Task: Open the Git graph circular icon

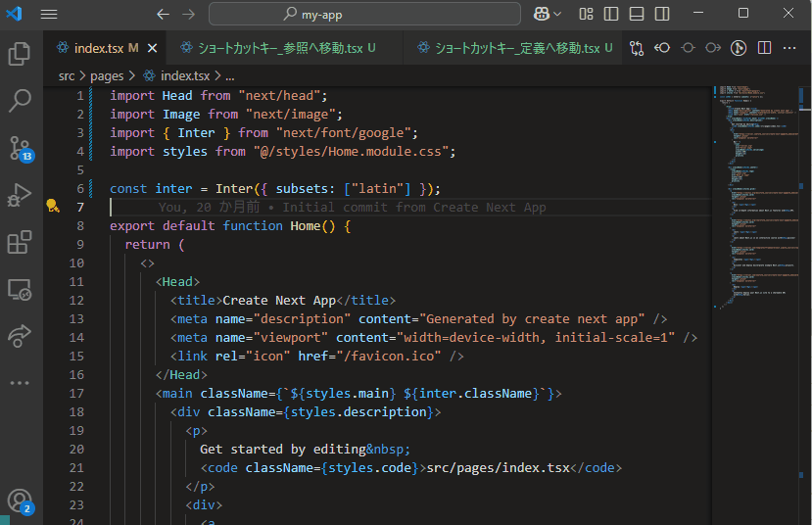Action: (739, 48)
